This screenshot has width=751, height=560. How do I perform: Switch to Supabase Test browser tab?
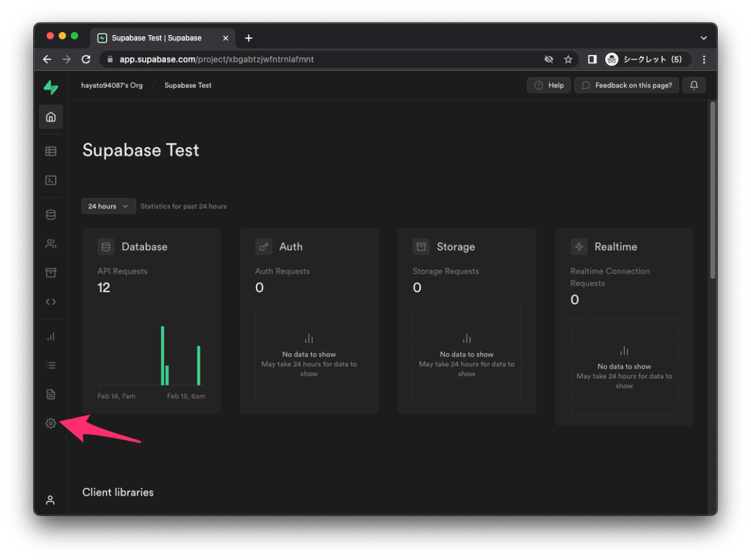(162, 38)
